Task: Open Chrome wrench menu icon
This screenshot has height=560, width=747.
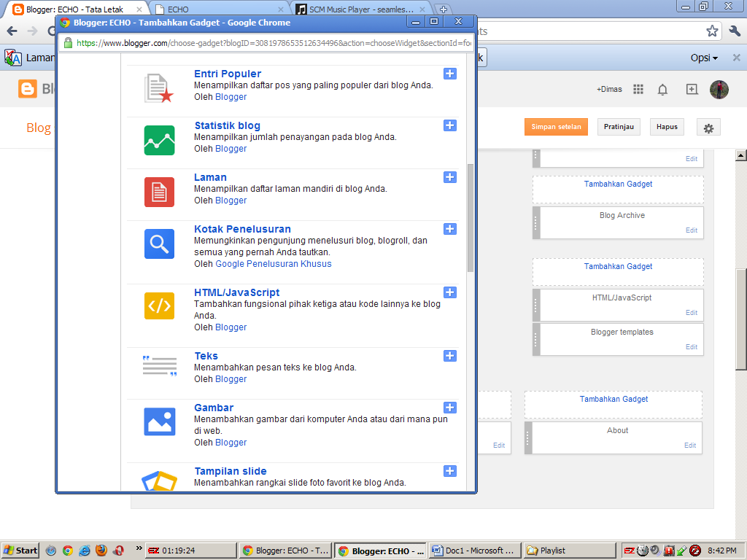Action: point(735,31)
